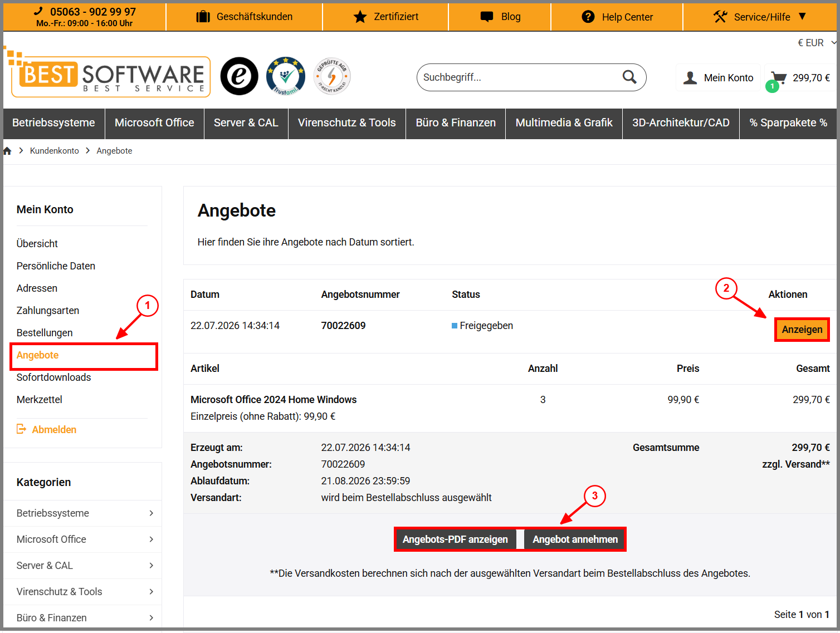Image resolution: width=840 pixels, height=633 pixels.
Task: Click the cart total 299,70 €
Action: click(x=811, y=78)
